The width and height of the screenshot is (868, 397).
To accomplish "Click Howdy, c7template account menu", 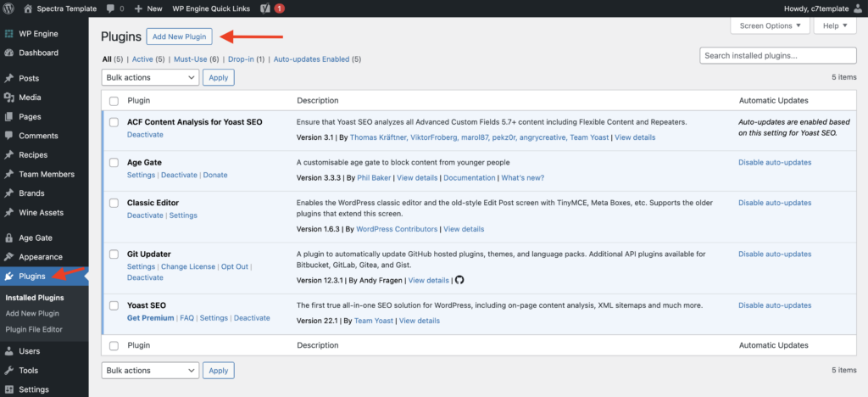I will point(824,8).
